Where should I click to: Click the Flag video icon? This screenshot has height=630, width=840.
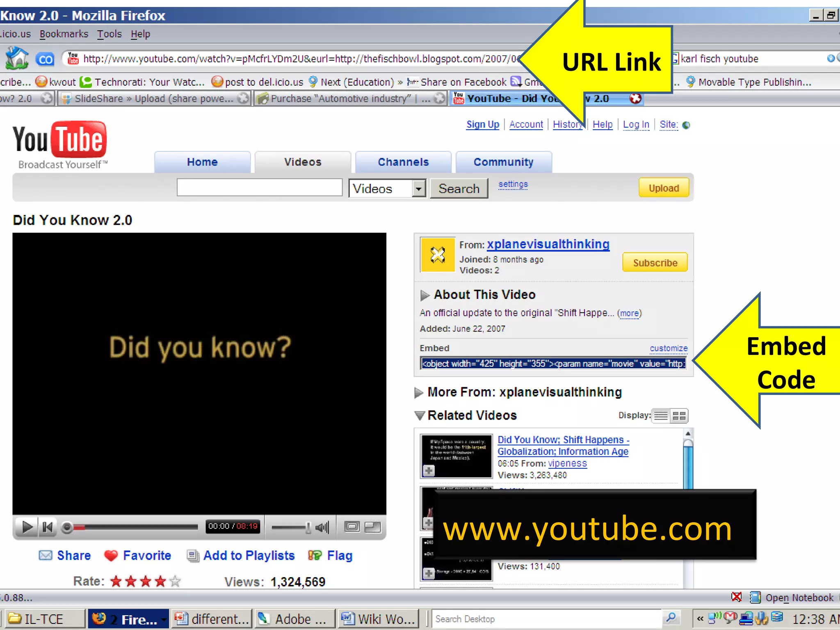[315, 555]
